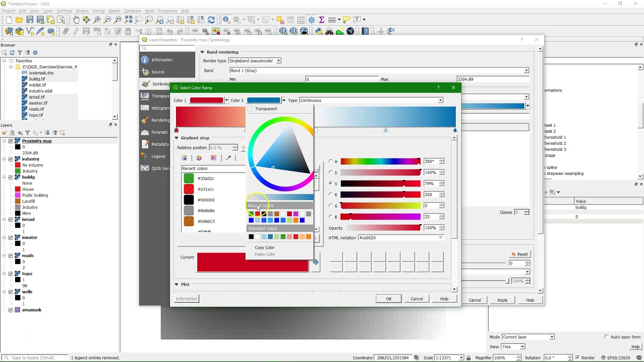Click the Open Project folder icon
644x362 pixels.
point(19,20)
